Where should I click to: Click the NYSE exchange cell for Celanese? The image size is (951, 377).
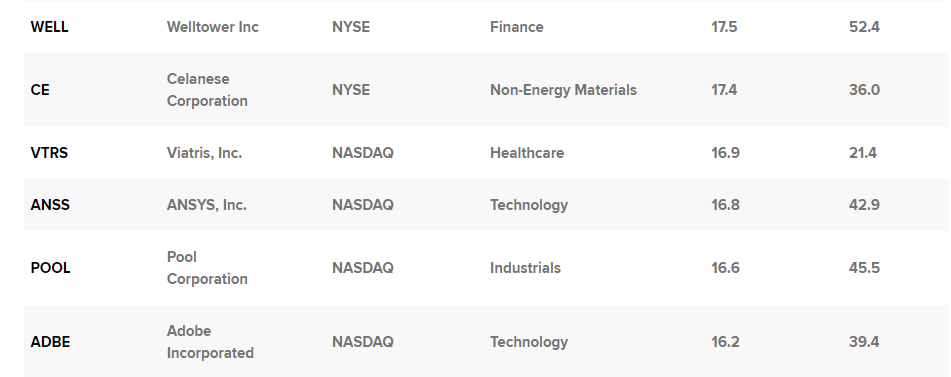coord(351,90)
